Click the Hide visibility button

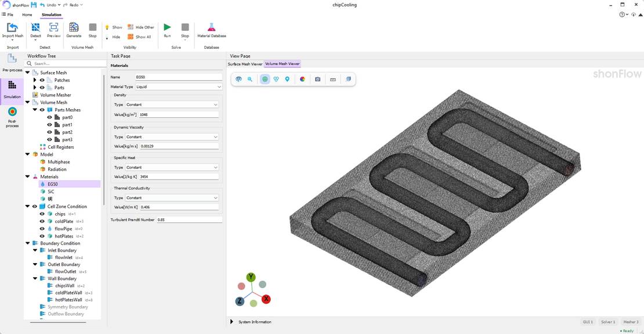point(113,37)
